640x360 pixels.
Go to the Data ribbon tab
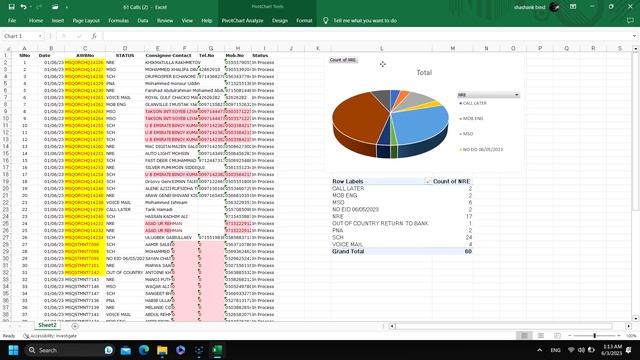tap(143, 20)
